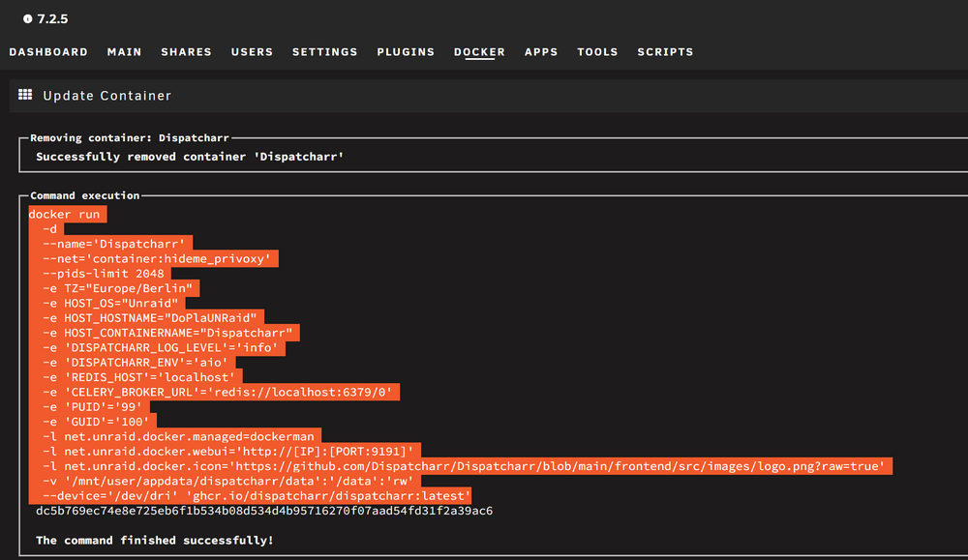Click the webui label line with PORT:9191

coord(227,452)
